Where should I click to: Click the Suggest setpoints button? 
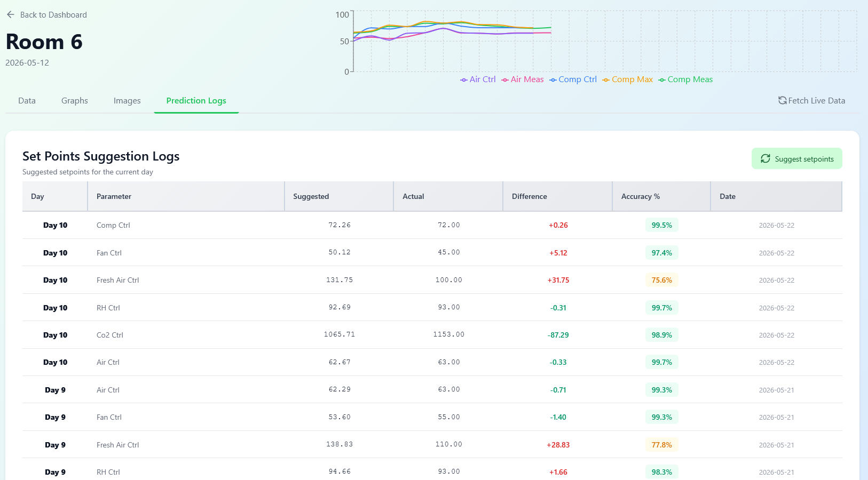797,158
